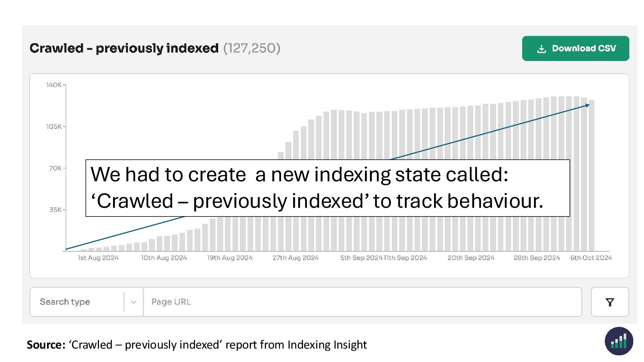
Task: Click the 'Crawled - previously indexed' heading
Action: coord(124,48)
